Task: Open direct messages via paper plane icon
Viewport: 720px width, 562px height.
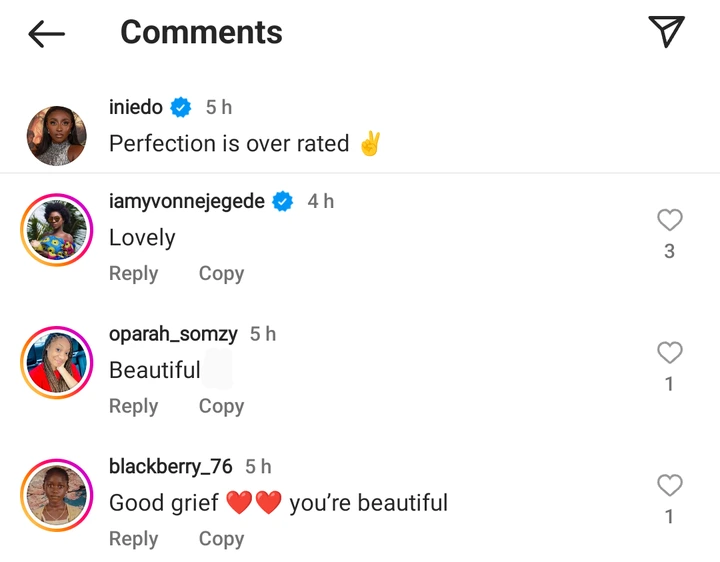Action: pos(666,32)
